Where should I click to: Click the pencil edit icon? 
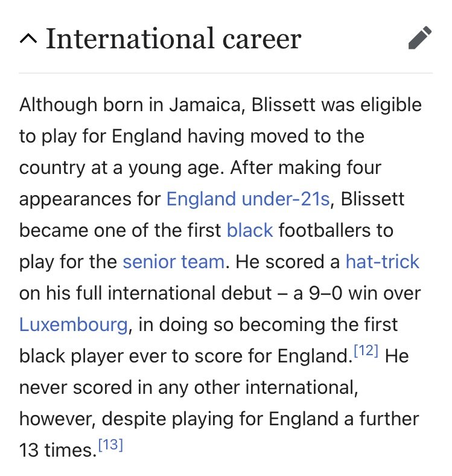[420, 37]
